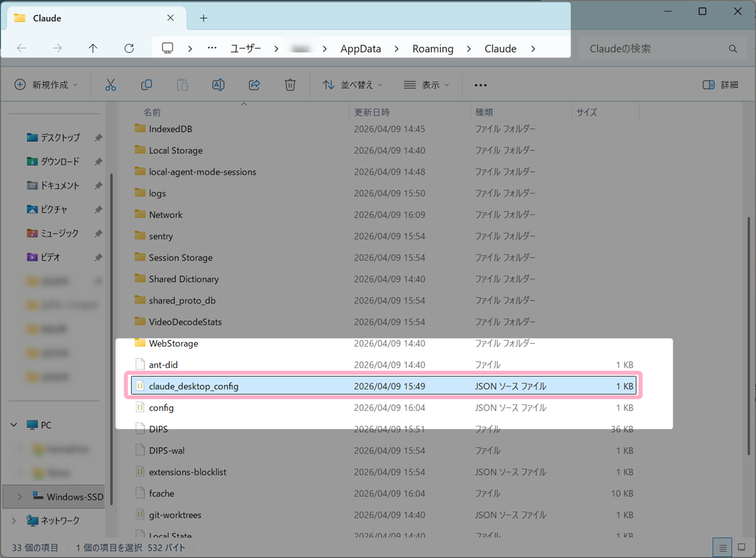Switch to details list view in status bar
756x558 pixels.
[x=722, y=547]
